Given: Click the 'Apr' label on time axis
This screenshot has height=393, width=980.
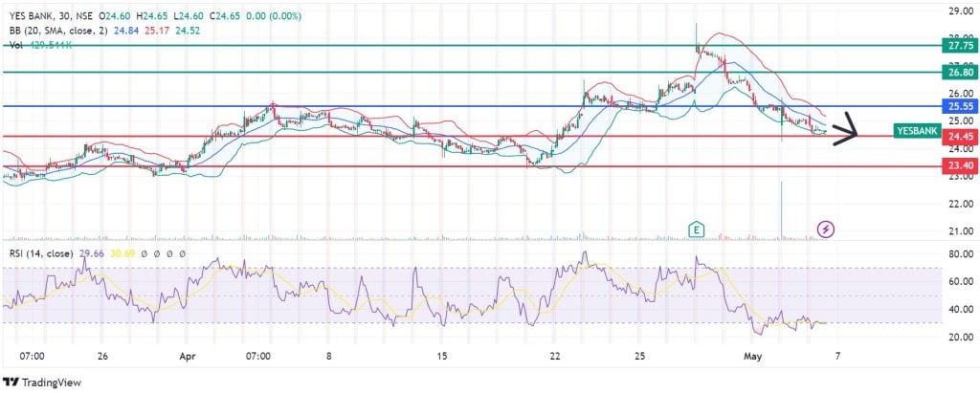Looking at the screenshot, I should (x=187, y=356).
